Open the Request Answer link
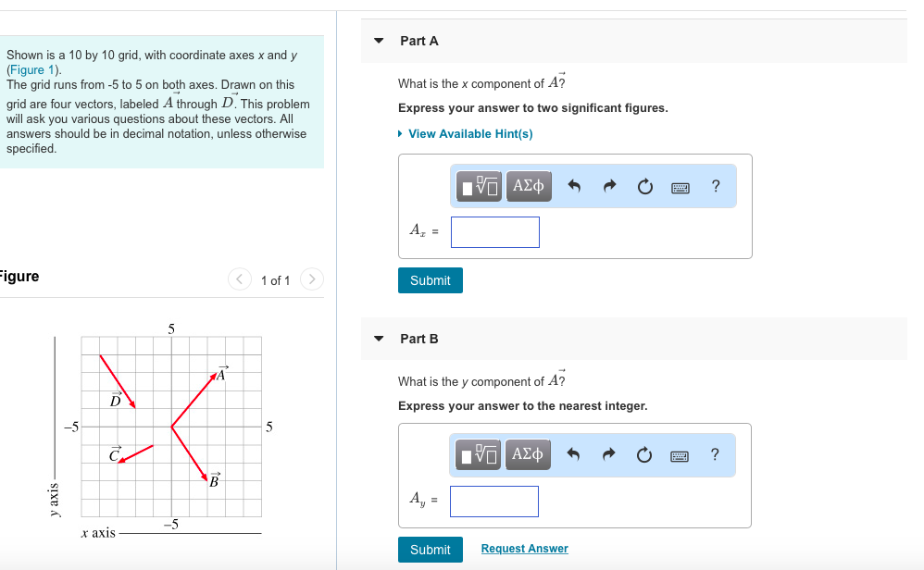Image resolution: width=924 pixels, height=570 pixels. click(524, 548)
